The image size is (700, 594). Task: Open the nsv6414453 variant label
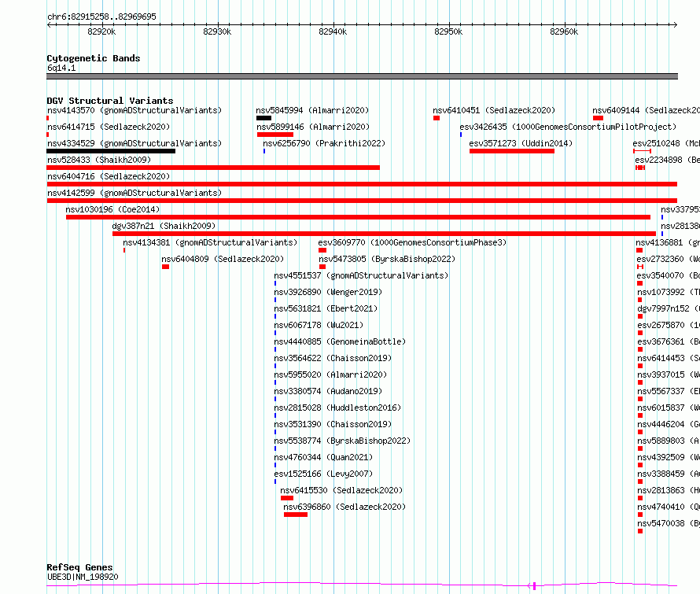(x=669, y=358)
